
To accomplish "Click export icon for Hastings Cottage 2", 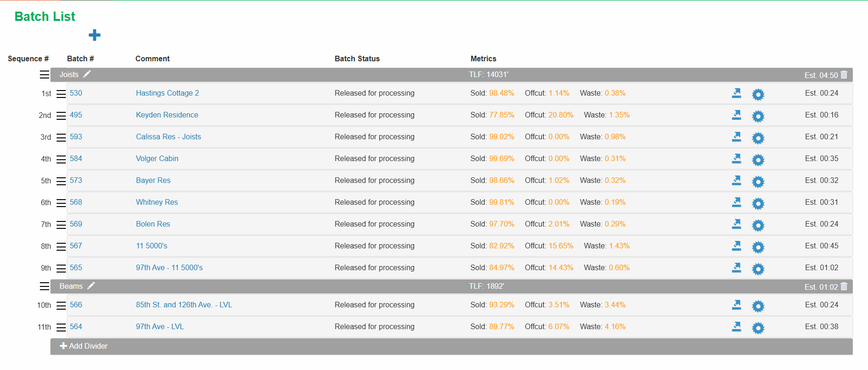I will click(x=736, y=93).
